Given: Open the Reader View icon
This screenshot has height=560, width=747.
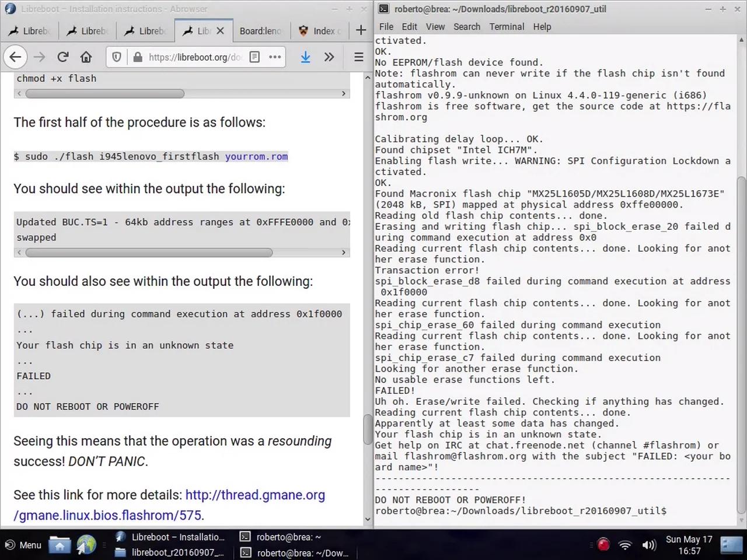Looking at the screenshot, I should tap(254, 57).
